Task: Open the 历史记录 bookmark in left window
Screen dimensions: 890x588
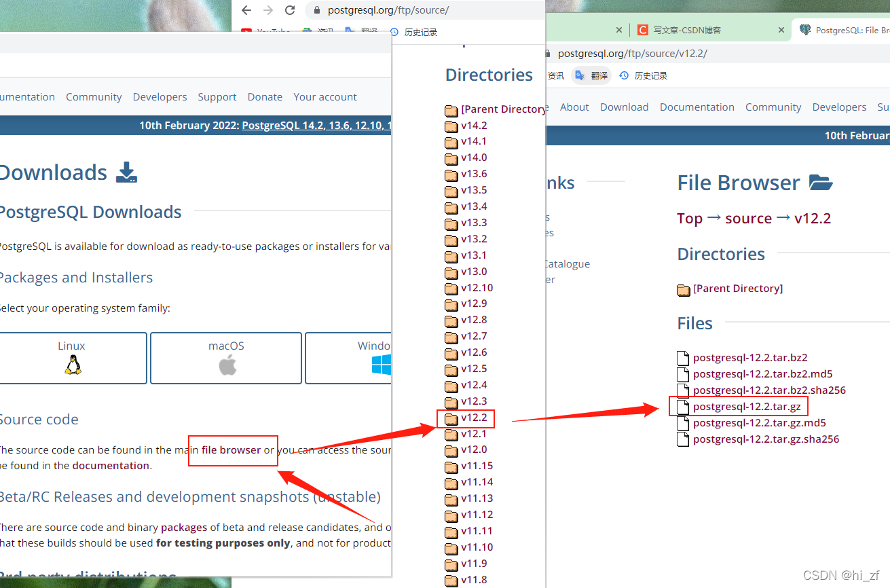Action: tap(415, 32)
